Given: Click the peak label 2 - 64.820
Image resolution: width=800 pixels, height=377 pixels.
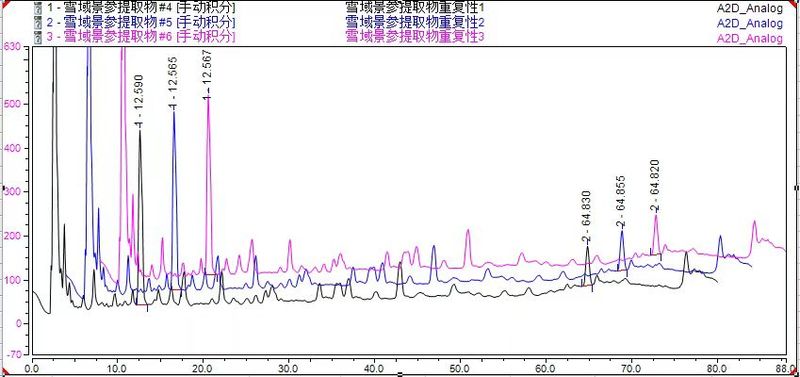Looking at the screenshot, I should [655, 186].
